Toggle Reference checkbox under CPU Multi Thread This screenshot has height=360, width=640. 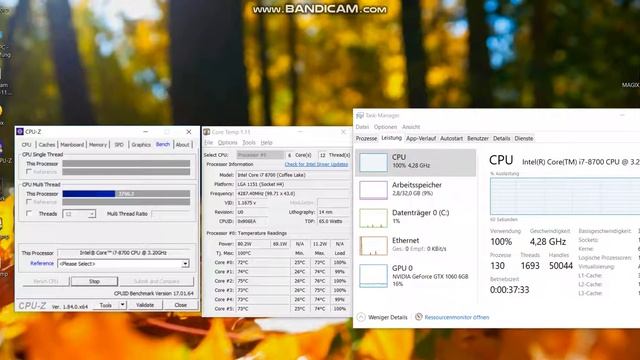click(29, 202)
